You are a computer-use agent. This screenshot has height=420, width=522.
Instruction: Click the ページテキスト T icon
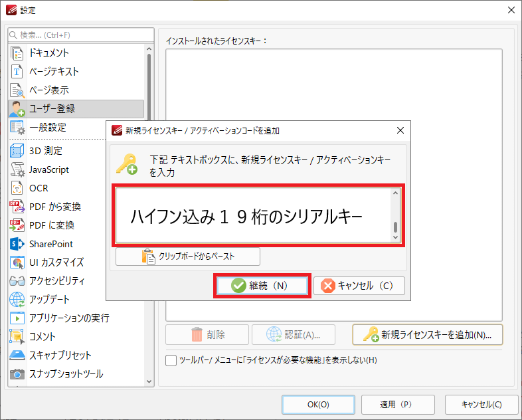17,72
